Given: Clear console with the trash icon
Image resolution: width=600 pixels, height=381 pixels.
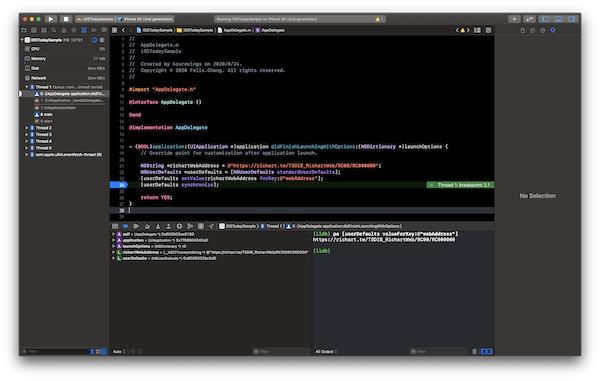Looking at the screenshot, I should pyautogui.click(x=474, y=351).
